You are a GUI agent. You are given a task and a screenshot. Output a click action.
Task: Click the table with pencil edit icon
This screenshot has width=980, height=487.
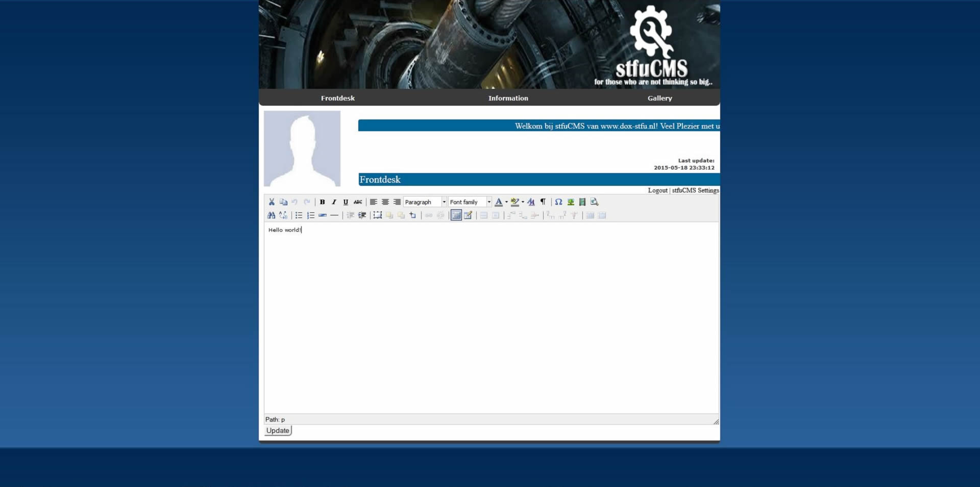[x=468, y=215]
